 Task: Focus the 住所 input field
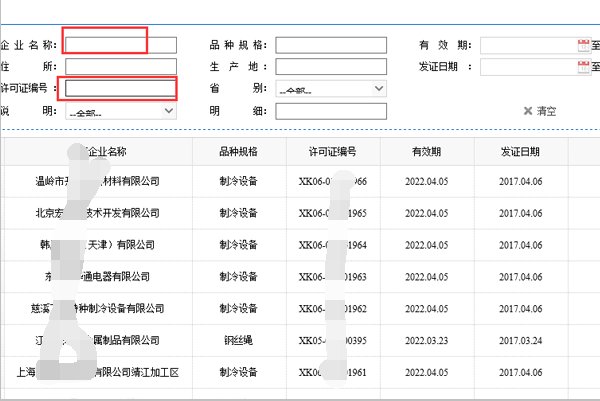coord(121,67)
